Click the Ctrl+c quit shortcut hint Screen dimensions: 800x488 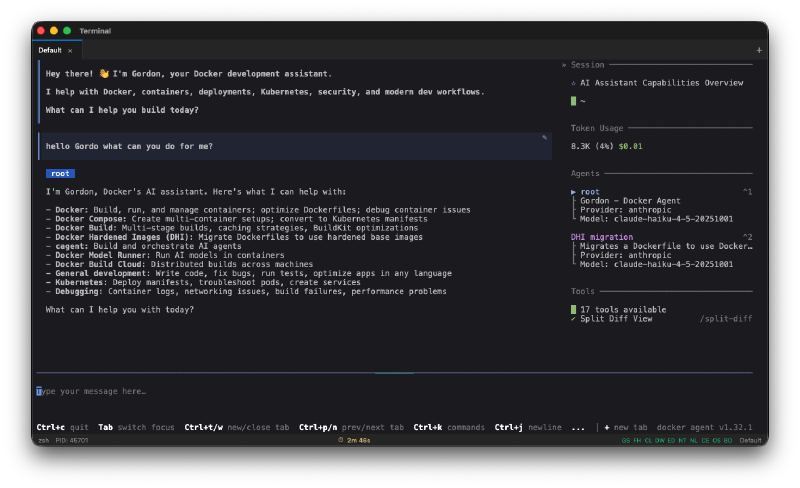tap(62, 427)
